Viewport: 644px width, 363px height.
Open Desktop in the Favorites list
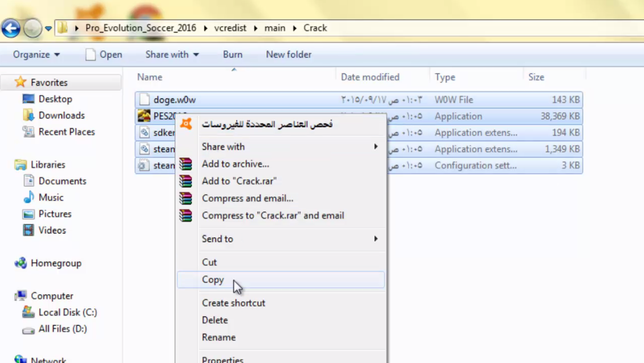coord(55,99)
